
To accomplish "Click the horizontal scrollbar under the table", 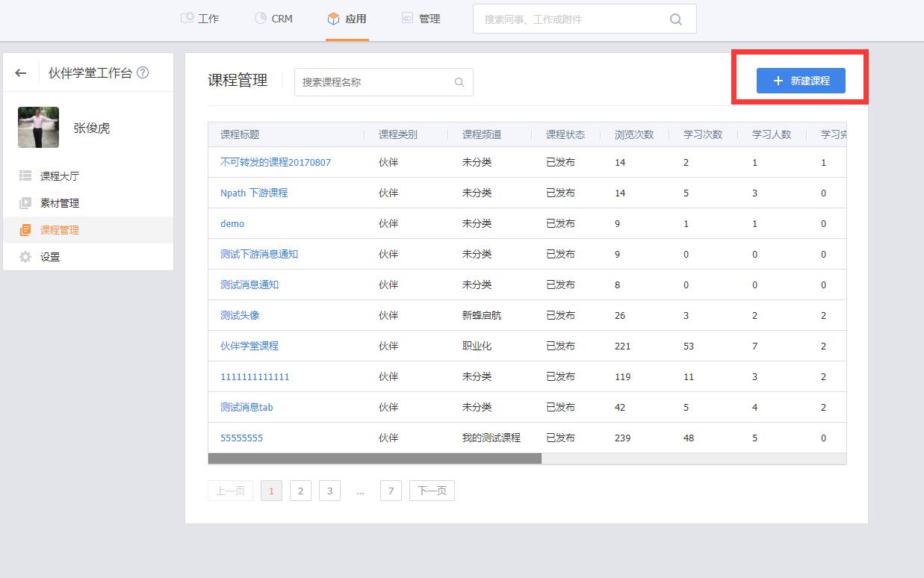I will pos(374,459).
